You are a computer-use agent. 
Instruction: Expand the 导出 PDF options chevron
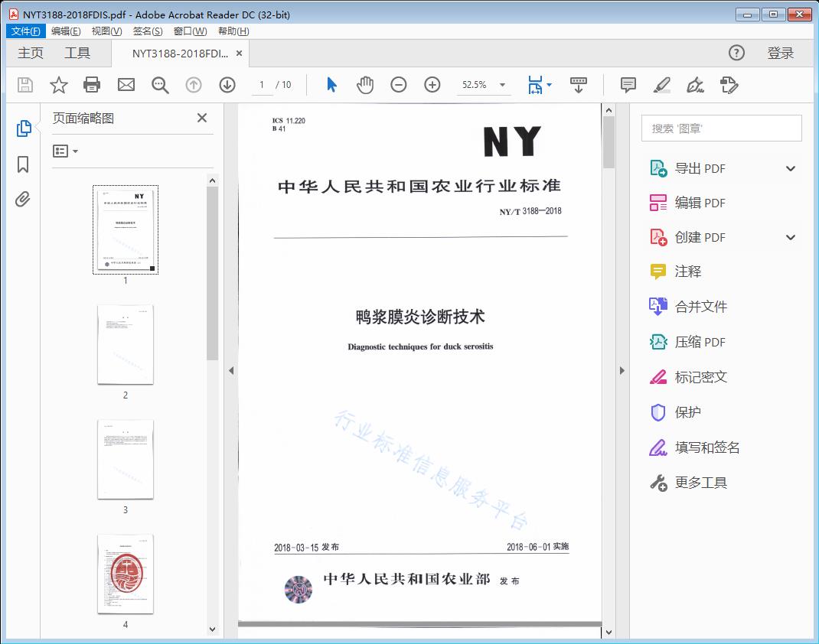(x=790, y=168)
